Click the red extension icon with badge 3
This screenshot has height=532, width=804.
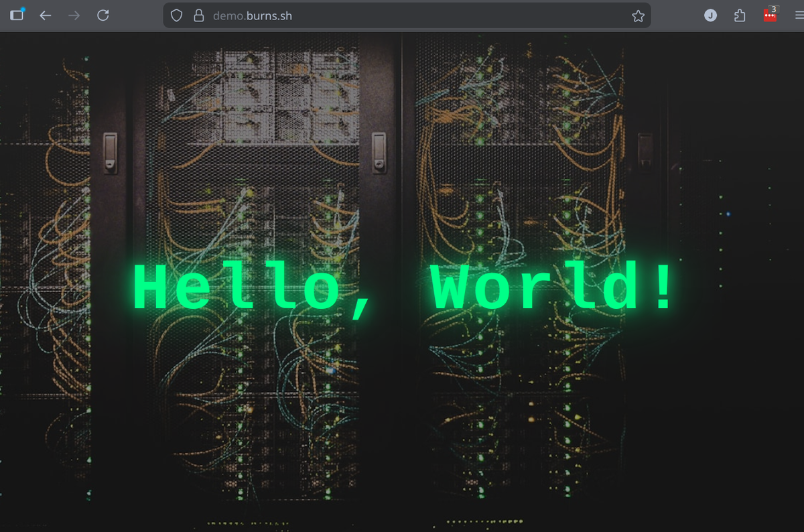(769, 15)
